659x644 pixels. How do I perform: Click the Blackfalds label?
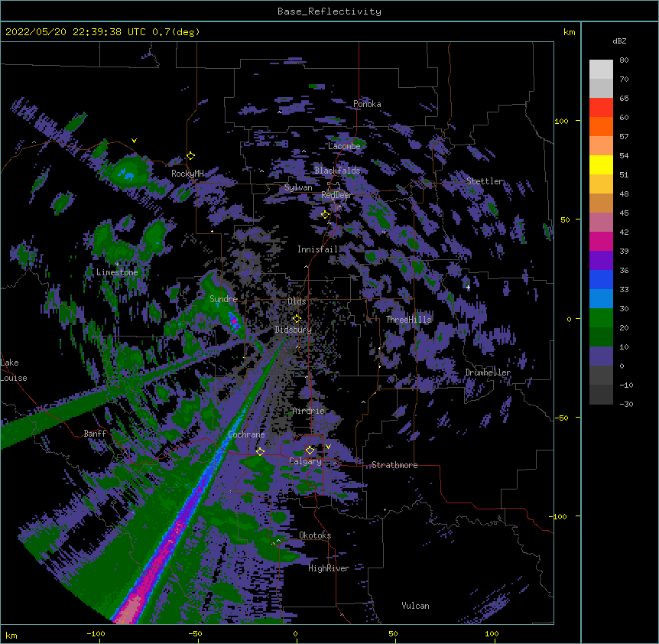click(337, 171)
